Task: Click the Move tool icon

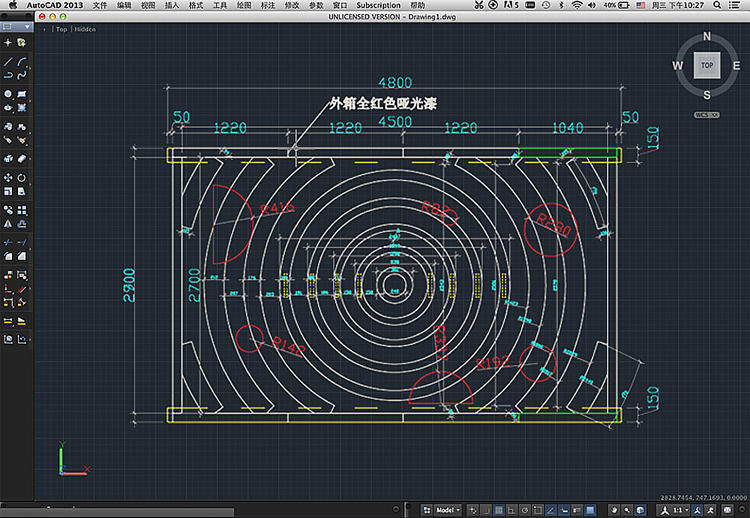Action: [x=8, y=178]
